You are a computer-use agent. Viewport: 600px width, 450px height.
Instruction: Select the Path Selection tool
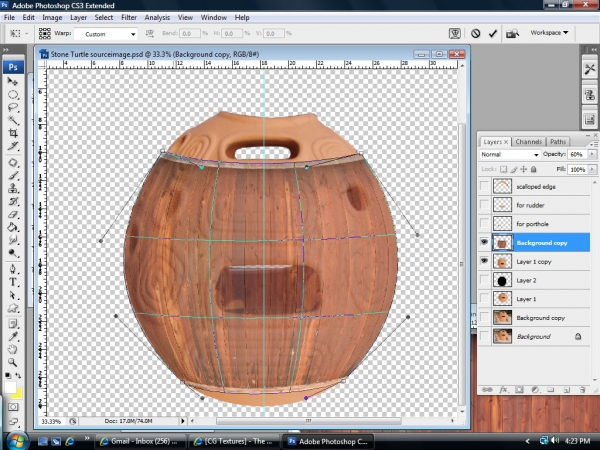coord(13,295)
